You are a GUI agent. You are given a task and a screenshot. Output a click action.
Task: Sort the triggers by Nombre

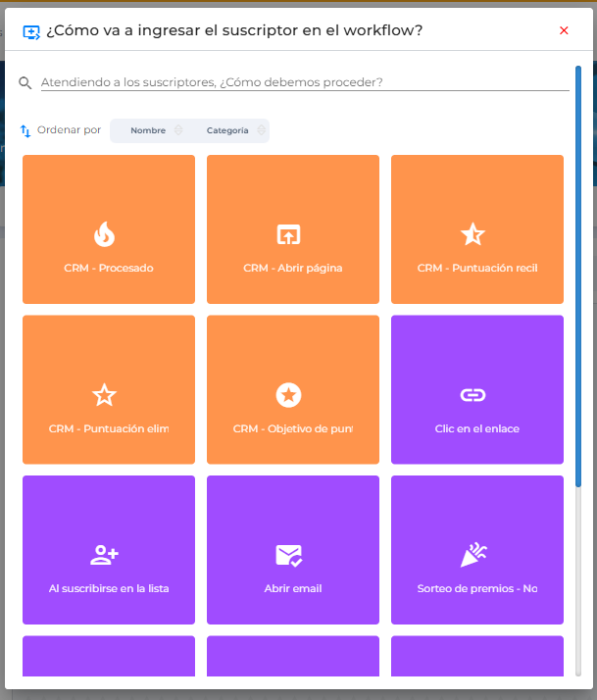(148, 130)
